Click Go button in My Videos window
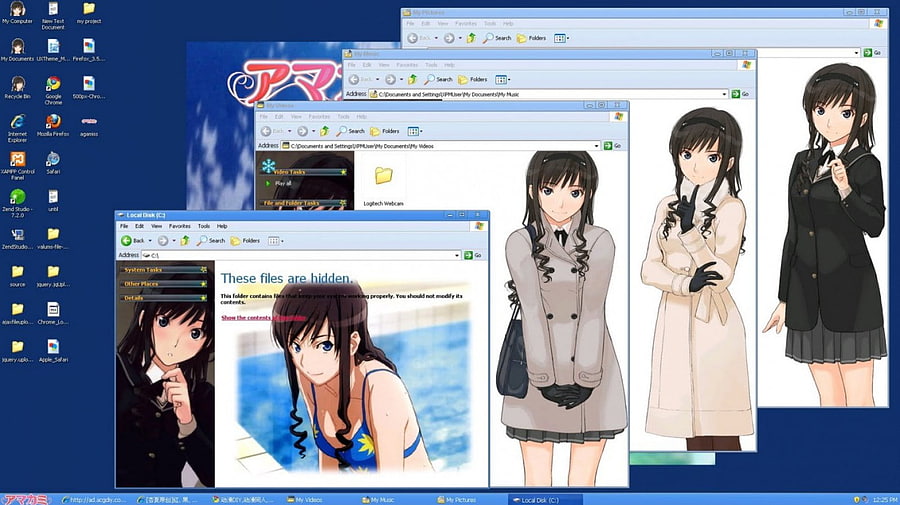The height and width of the screenshot is (505, 900). click(612, 146)
